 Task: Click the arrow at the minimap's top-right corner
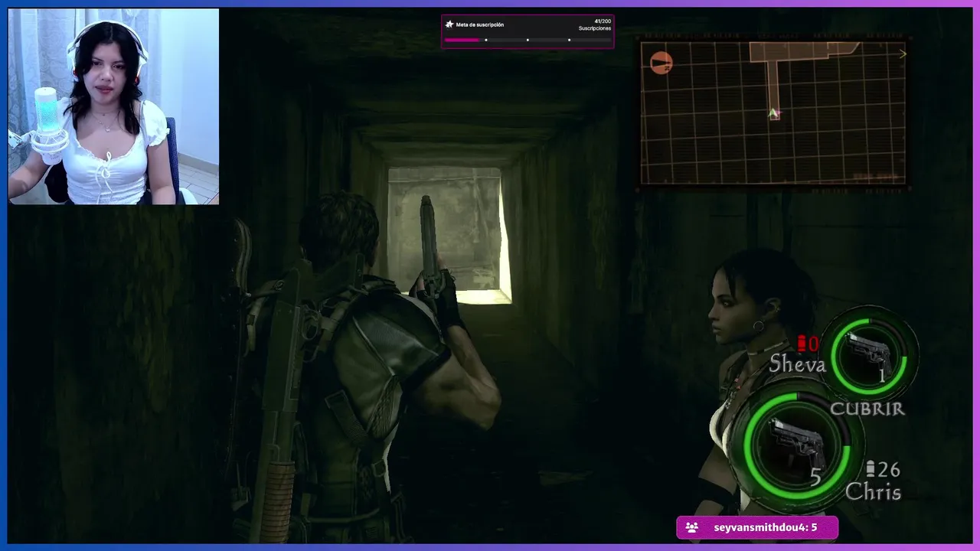pos(903,54)
